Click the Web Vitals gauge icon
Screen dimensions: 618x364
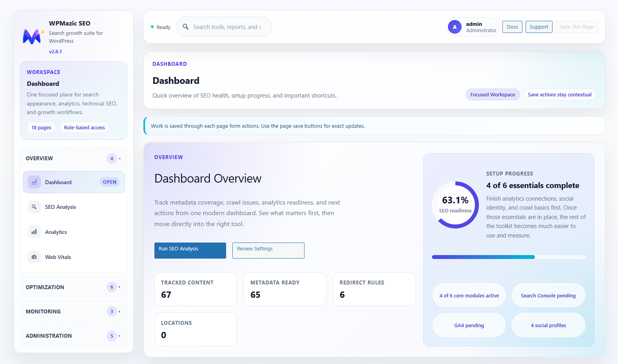tap(34, 257)
